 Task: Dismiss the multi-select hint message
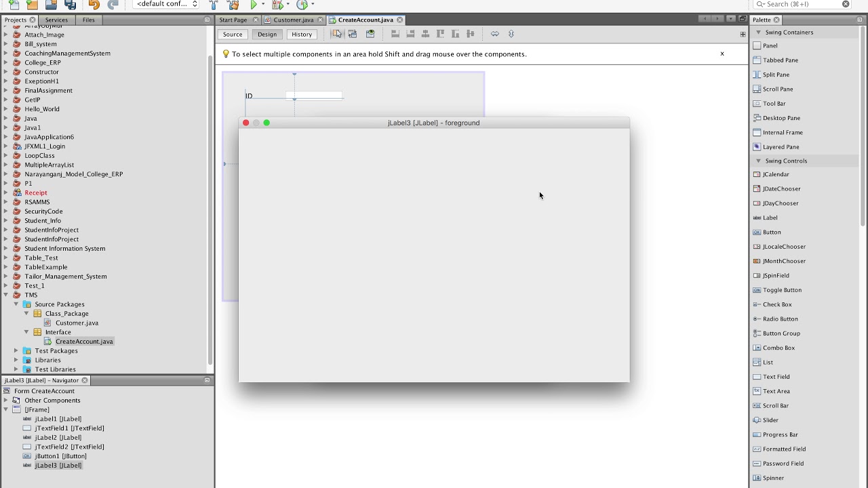(722, 54)
